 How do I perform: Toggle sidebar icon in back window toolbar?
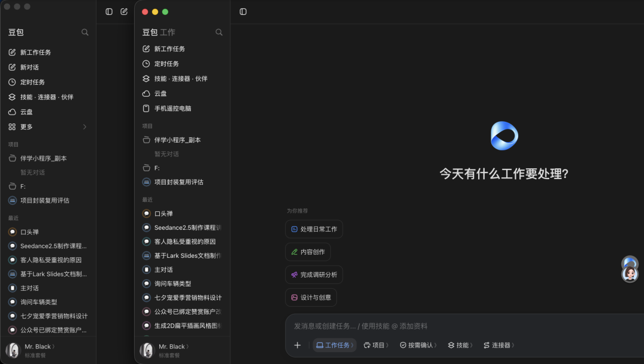tap(109, 11)
